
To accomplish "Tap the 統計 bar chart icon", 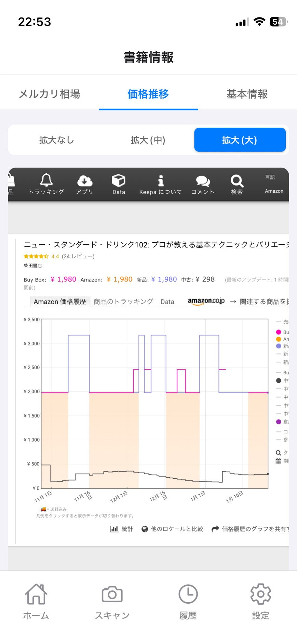I will coord(114,529).
